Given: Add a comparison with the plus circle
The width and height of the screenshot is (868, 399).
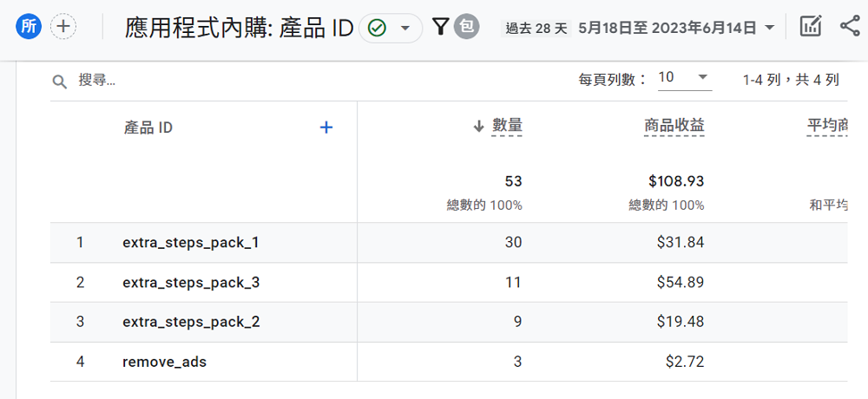Looking at the screenshot, I should click(63, 27).
